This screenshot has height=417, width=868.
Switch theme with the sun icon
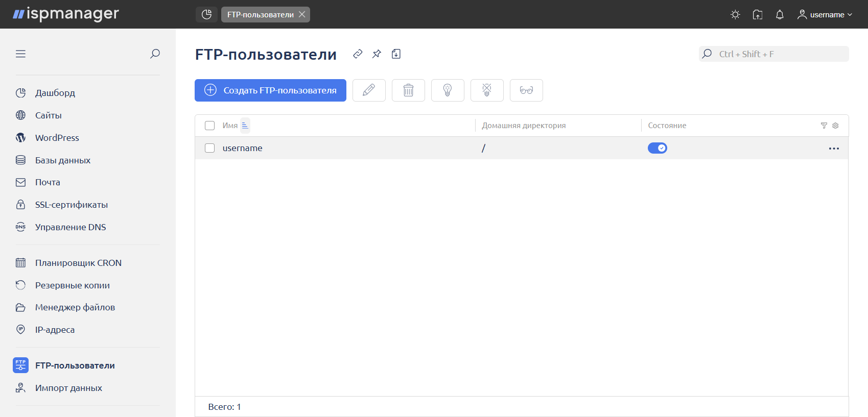click(735, 15)
